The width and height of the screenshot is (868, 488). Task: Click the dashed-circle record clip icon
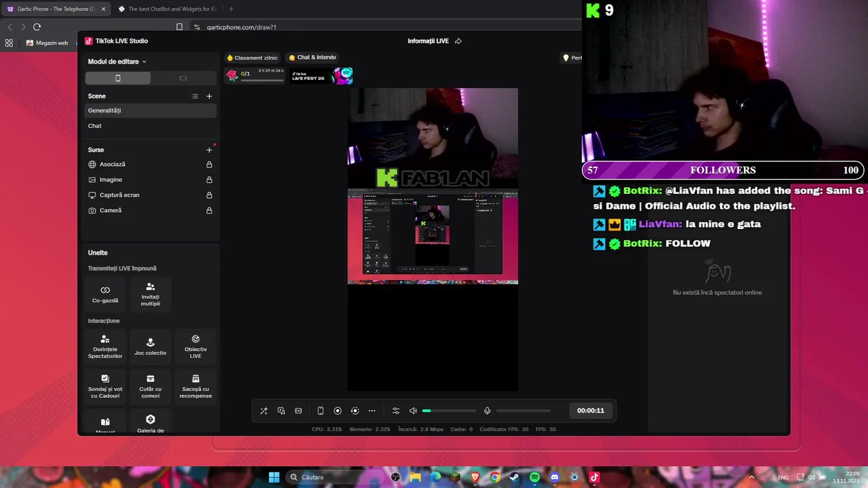(x=355, y=411)
